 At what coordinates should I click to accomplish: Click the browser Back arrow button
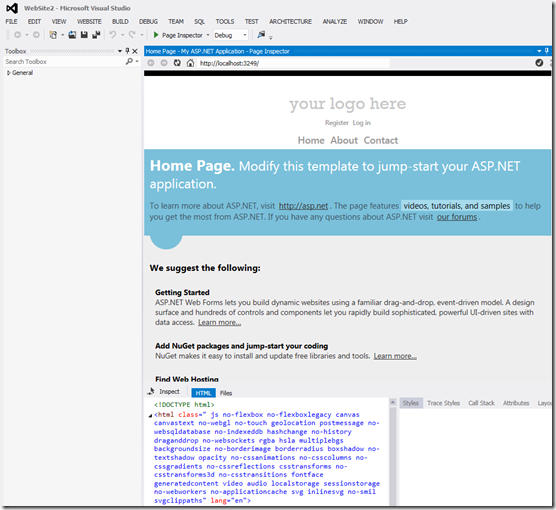[151, 63]
